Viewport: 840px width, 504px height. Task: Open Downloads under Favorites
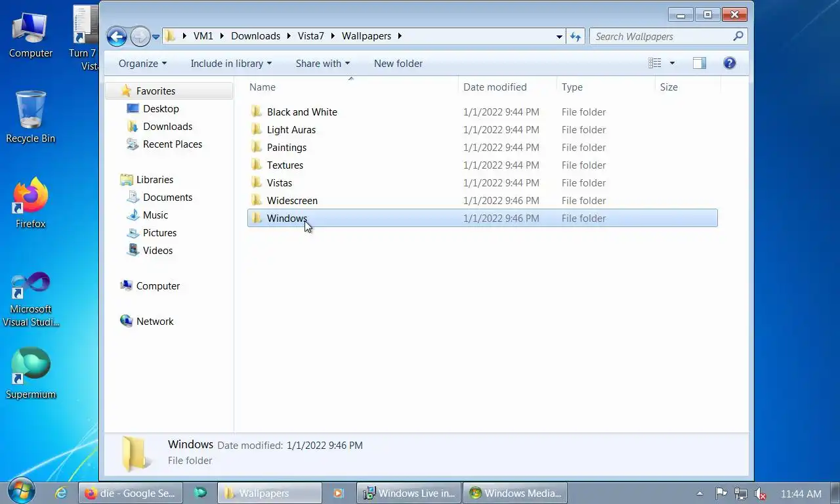tap(167, 127)
